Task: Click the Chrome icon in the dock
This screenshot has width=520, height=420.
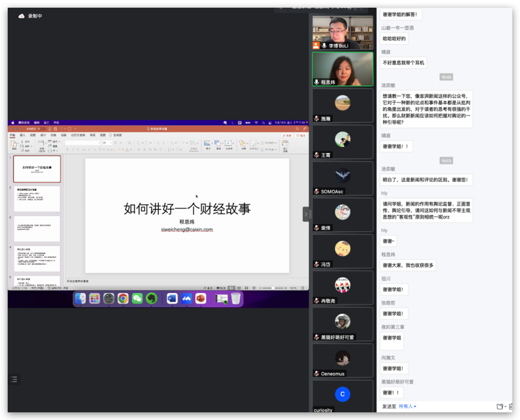Action: point(123,298)
